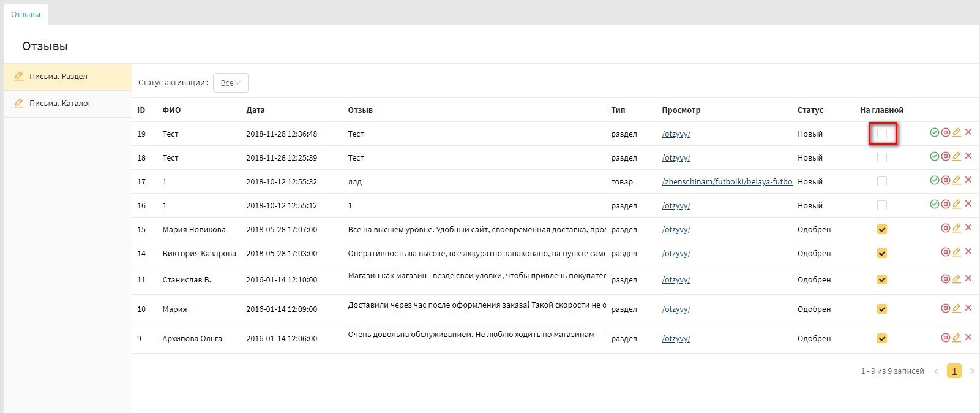The height and width of the screenshot is (413, 980).
Task: Approve review ID 16 with green check icon
Action: [934, 204]
